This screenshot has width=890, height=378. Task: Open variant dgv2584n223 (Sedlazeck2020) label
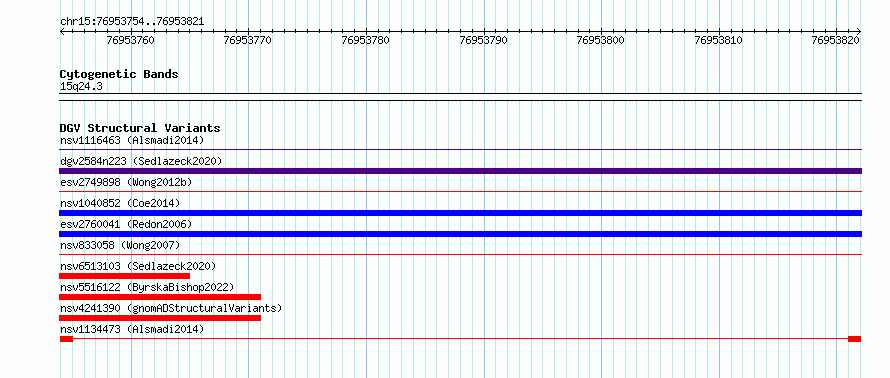[x=141, y=161]
